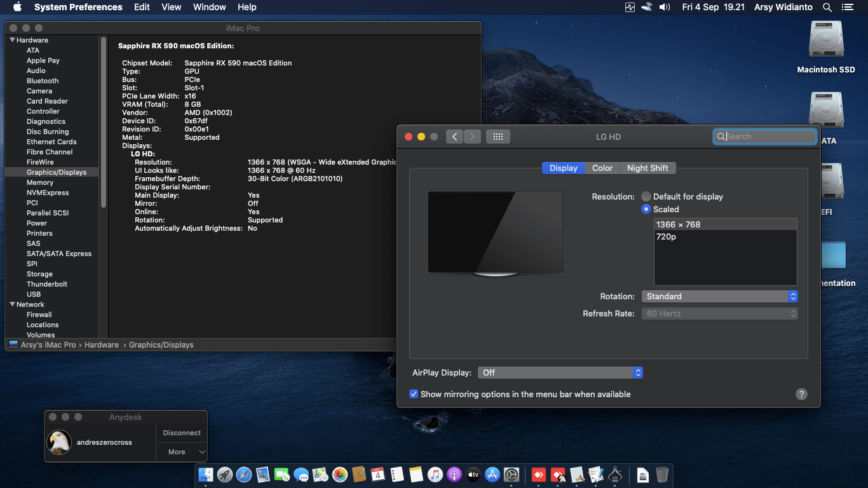This screenshot has width=868, height=488.
Task: Open Safari from the dock
Action: (244, 475)
